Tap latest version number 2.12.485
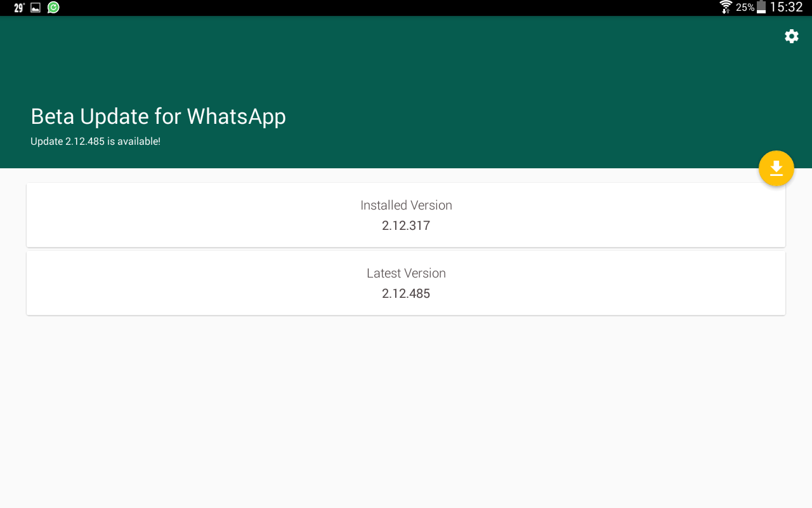This screenshot has width=812, height=508. coord(406,293)
